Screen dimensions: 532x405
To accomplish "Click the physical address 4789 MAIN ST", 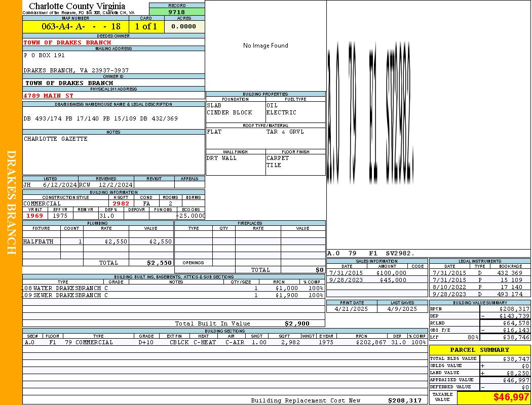I will tap(49, 95).
